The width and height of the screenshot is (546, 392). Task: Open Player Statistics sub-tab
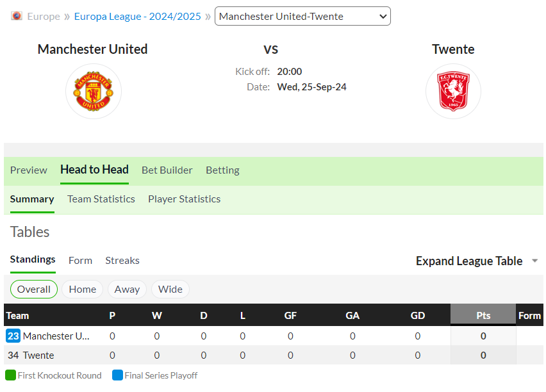tap(184, 199)
